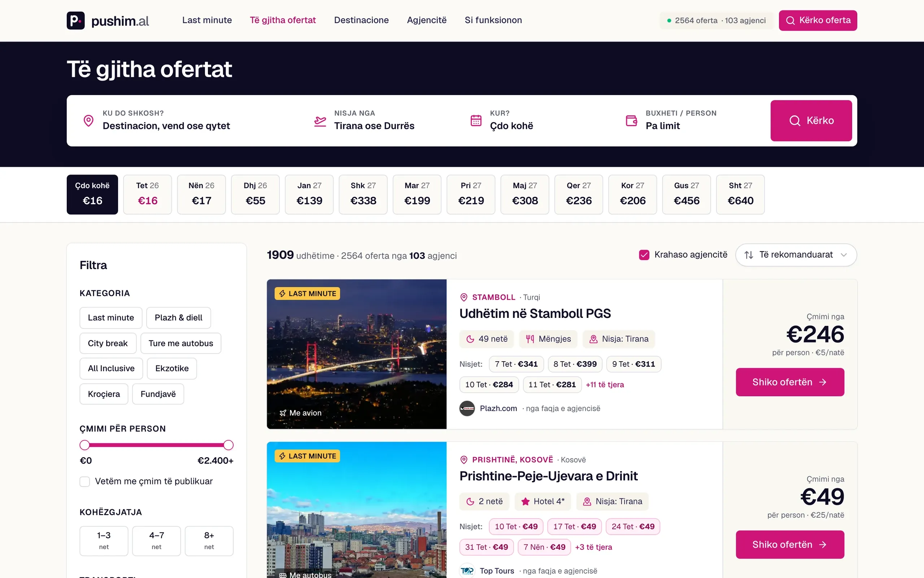Open Last minute in the top navigation
The height and width of the screenshot is (578, 924).
[207, 20]
